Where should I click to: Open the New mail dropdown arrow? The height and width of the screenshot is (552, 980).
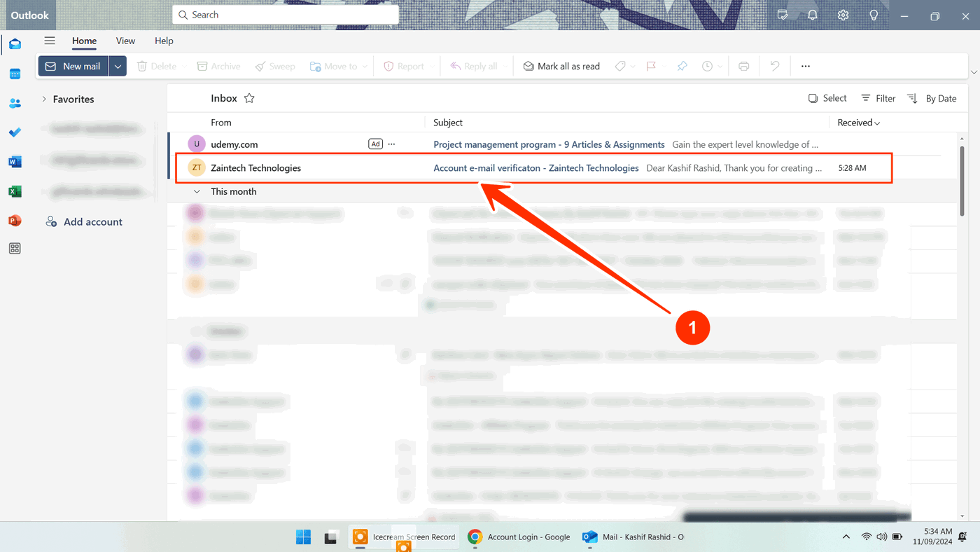pyautogui.click(x=118, y=66)
